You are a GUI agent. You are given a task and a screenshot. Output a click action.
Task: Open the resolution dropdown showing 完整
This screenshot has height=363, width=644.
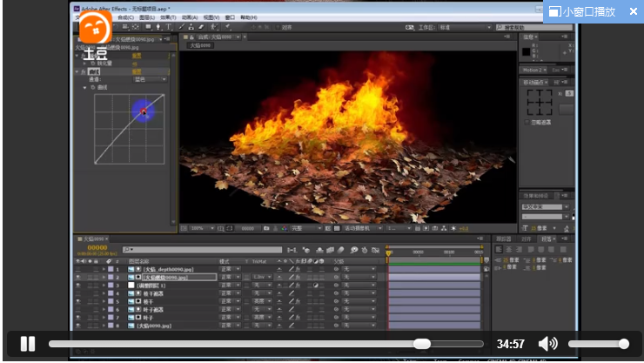tap(306, 228)
